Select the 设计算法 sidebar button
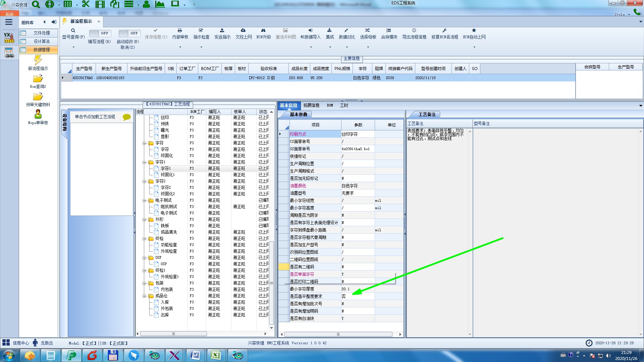This screenshot has width=644, height=362. click(x=42, y=41)
